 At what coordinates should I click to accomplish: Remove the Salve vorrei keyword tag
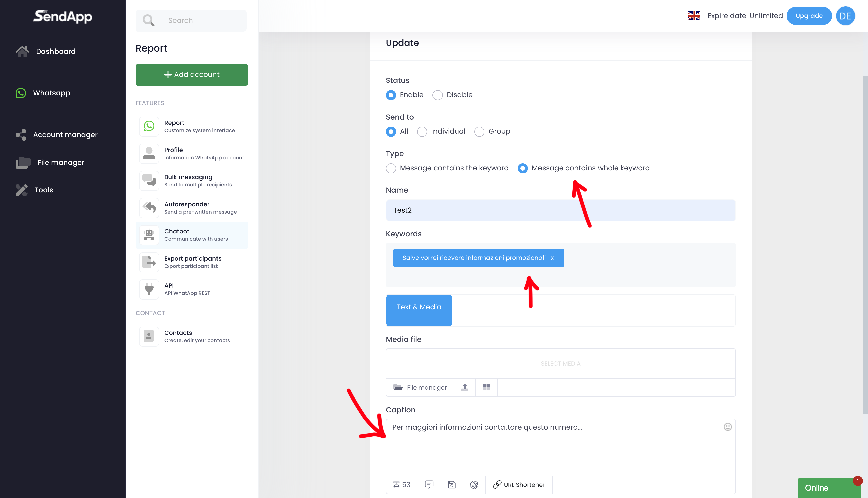pos(552,258)
